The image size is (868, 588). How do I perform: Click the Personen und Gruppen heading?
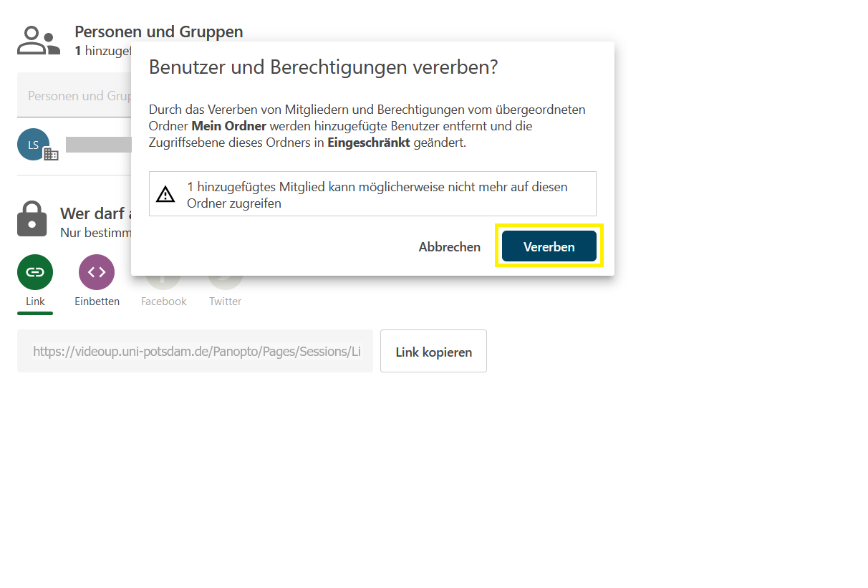point(158,32)
